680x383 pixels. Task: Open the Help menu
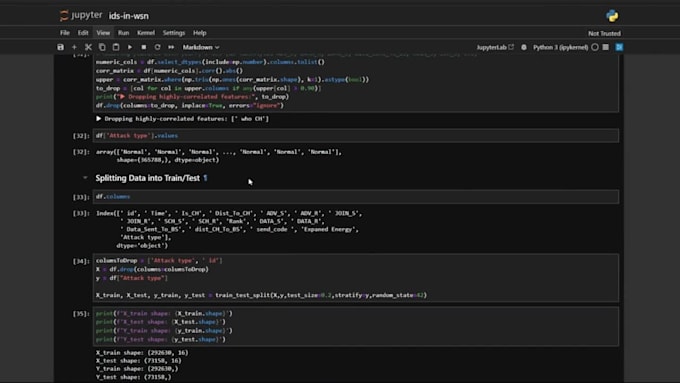click(x=199, y=33)
